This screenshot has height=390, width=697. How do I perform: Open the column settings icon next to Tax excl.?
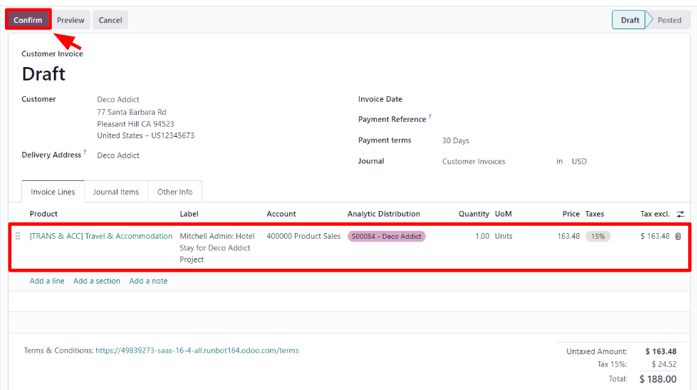pos(681,214)
